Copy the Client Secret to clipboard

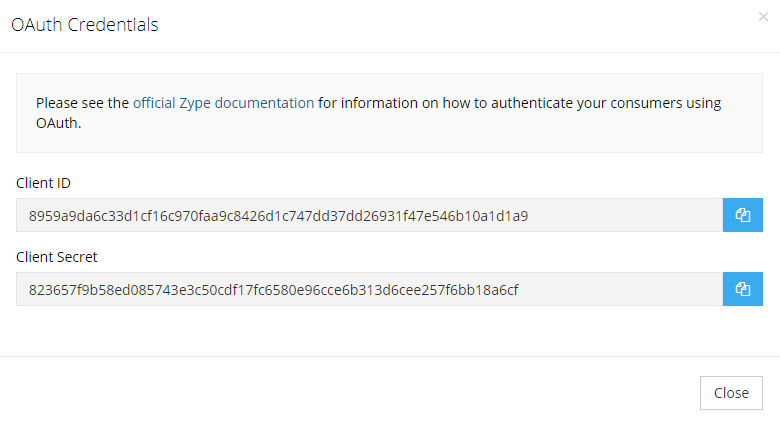pyautogui.click(x=742, y=289)
